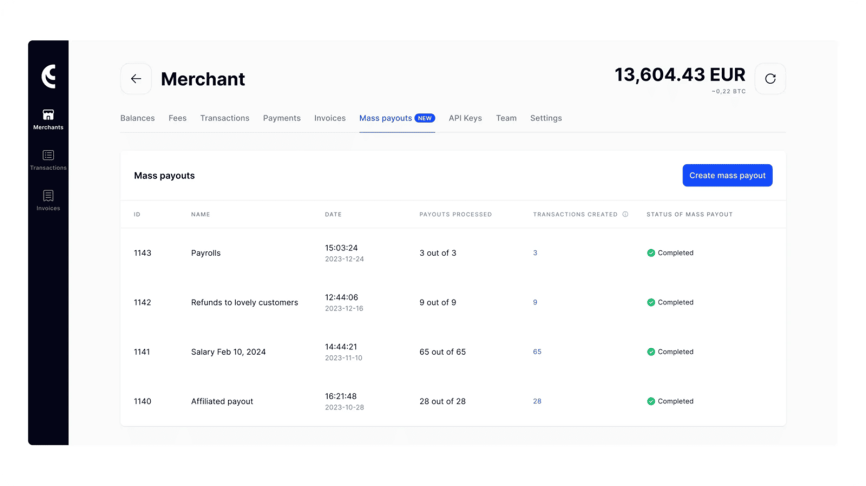Click the Merchant page title
This screenshot has width=866, height=486.
click(203, 79)
